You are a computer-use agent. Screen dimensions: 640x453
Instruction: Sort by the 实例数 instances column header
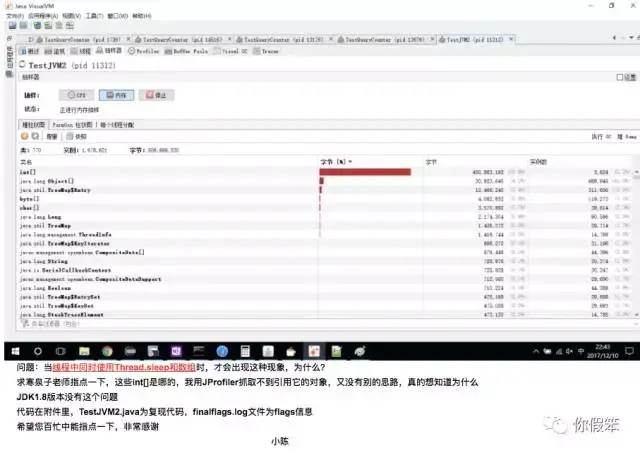click(581, 162)
